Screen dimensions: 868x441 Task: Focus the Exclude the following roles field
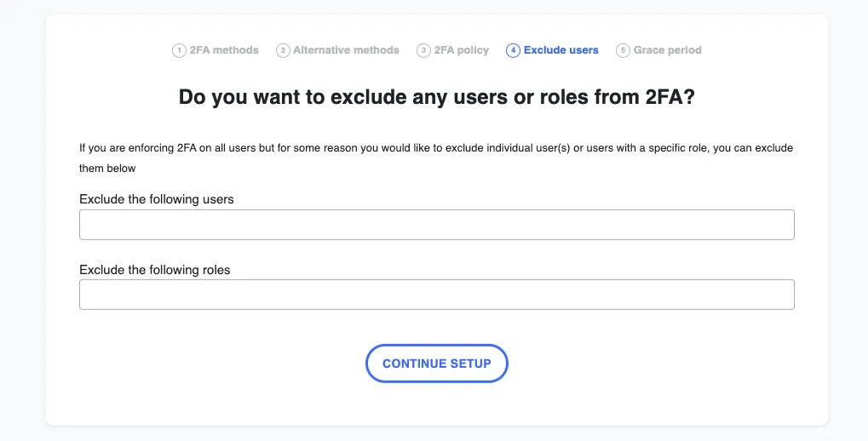(x=437, y=295)
